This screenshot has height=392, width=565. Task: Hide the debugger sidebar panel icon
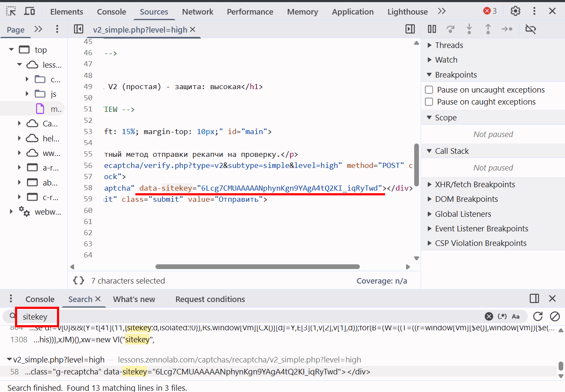410,29
